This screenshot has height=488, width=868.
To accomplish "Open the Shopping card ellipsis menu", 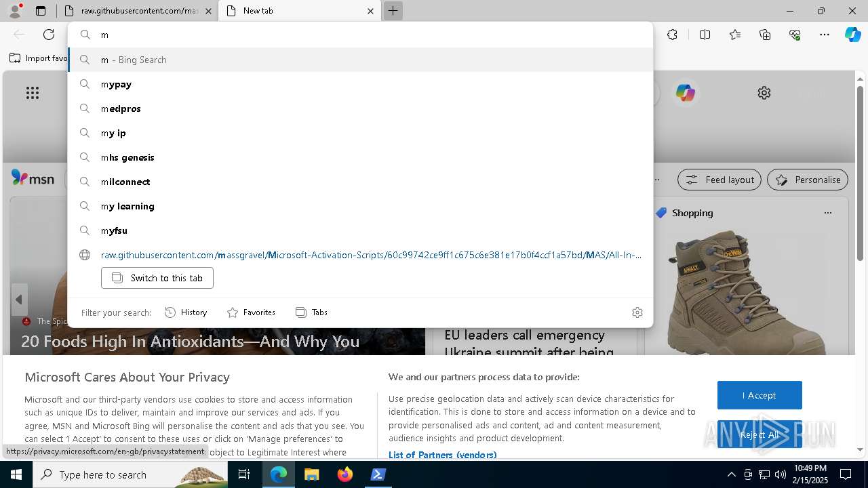I will click(x=827, y=213).
